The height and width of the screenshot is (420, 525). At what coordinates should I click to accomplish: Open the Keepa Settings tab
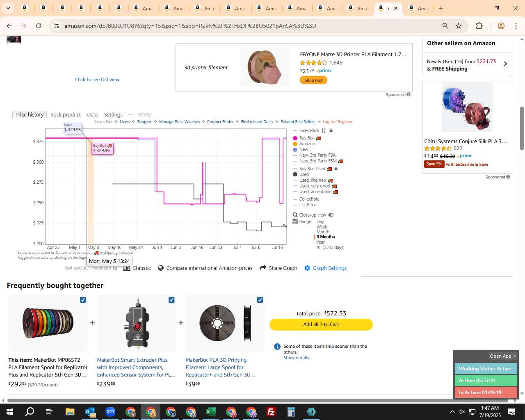click(113, 114)
